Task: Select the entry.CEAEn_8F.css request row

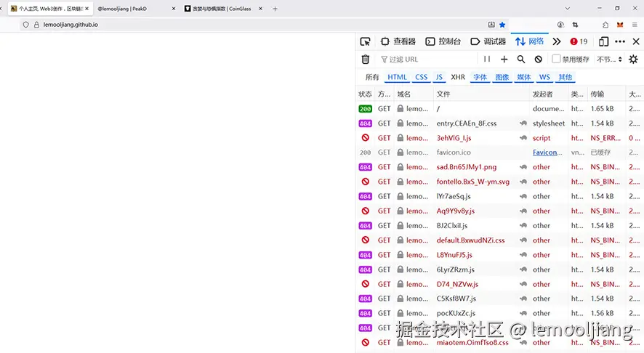Action: tap(500, 123)
